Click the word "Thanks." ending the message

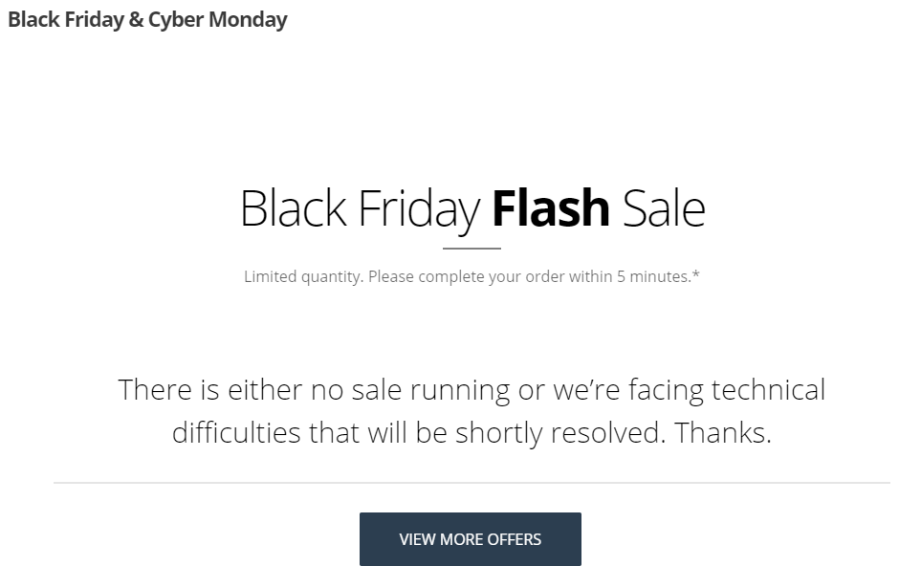[722, 433]
